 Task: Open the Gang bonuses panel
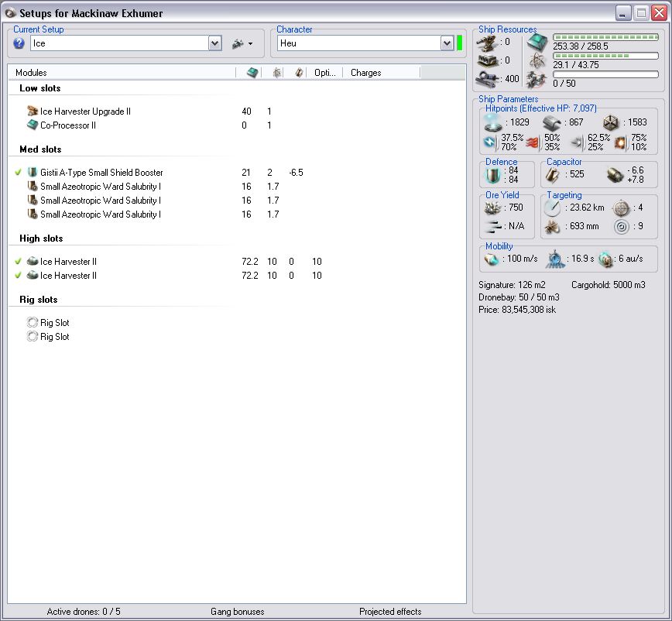[238, 612]
